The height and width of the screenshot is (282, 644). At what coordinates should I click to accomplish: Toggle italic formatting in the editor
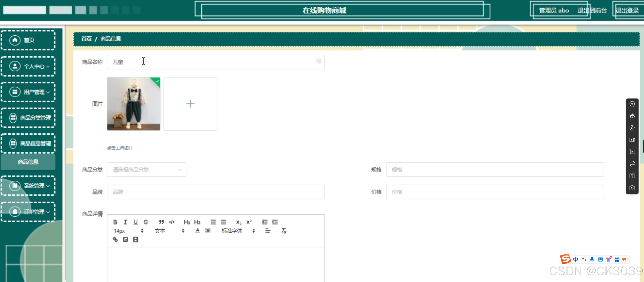click(x=125, y=222)
